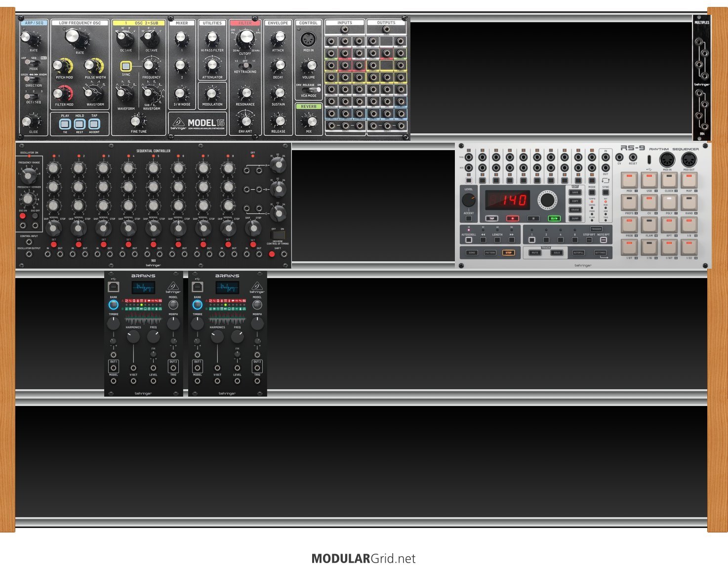Click the Model 15 reverb MIX knob
The width and height of the screenshot is (728, 569).
coord(309,121)
